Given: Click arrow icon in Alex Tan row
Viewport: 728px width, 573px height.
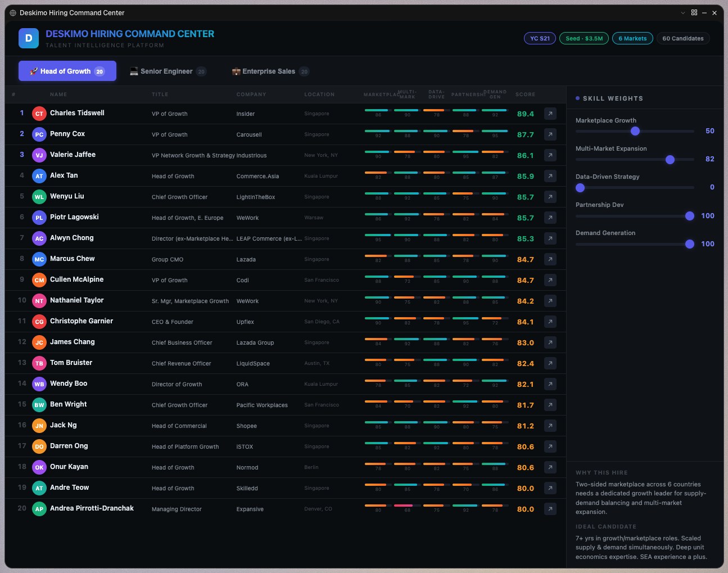Looking at the screenshot, I should pyautogui.click(x=550, y=176).
